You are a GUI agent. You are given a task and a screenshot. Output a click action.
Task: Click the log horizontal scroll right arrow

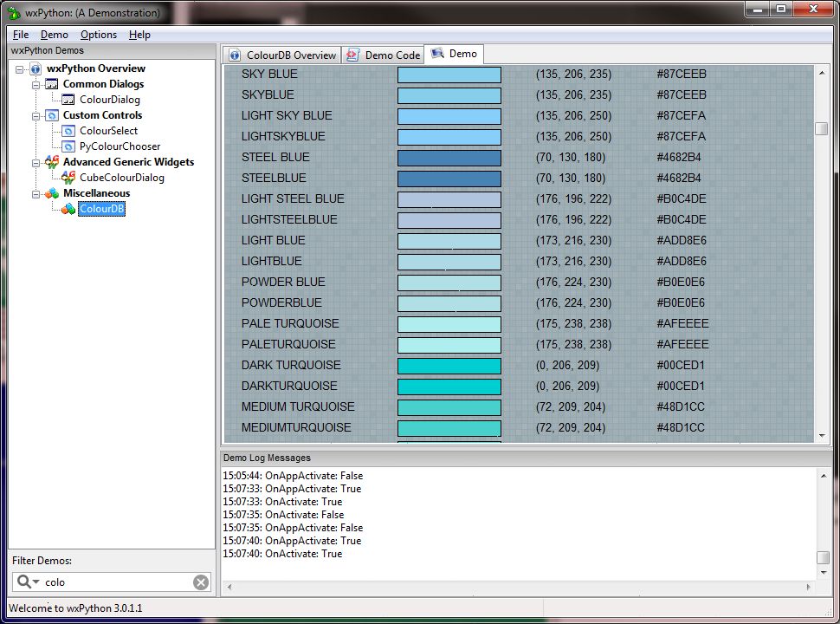pos(808,587)
